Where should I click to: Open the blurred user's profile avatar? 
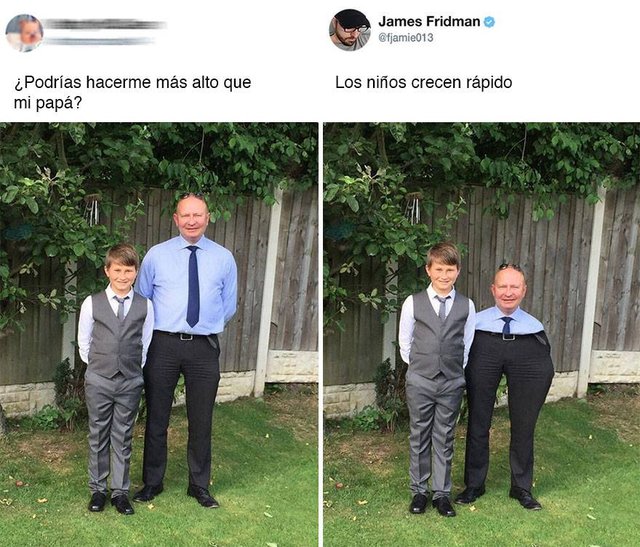[24, 33]
